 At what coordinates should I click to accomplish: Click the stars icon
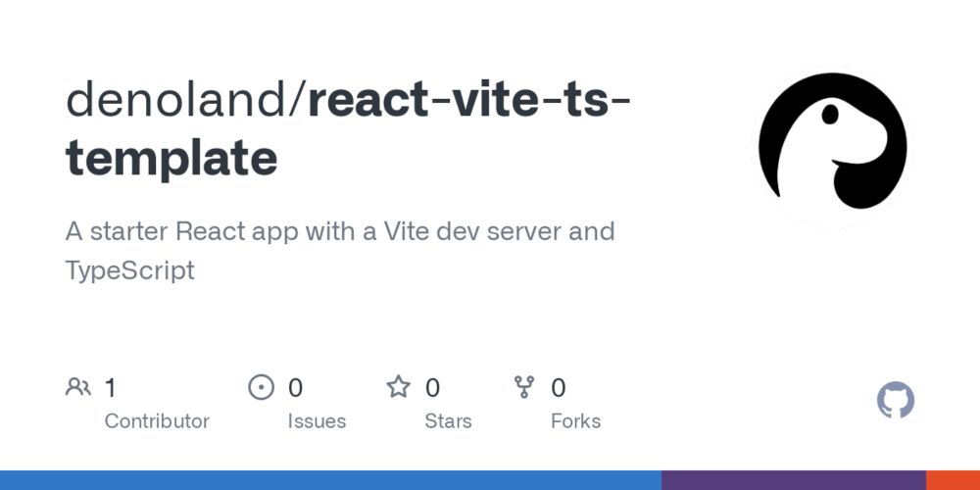tap(398, 387)
